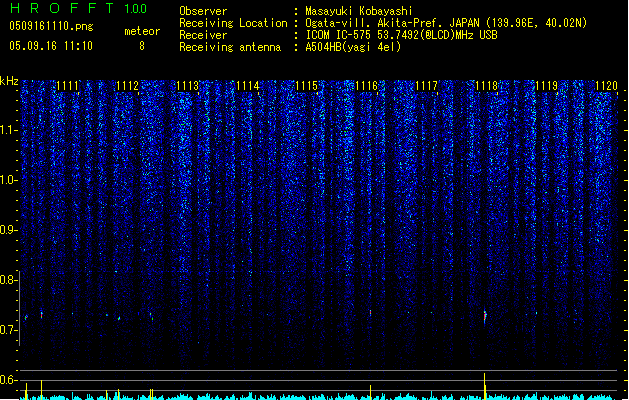Click the Ogata-vill. Akita-Pref. JAPAN location text
The height and width of the screenshot is (400, 629).
pyautogui.click(x=446, y=23)
